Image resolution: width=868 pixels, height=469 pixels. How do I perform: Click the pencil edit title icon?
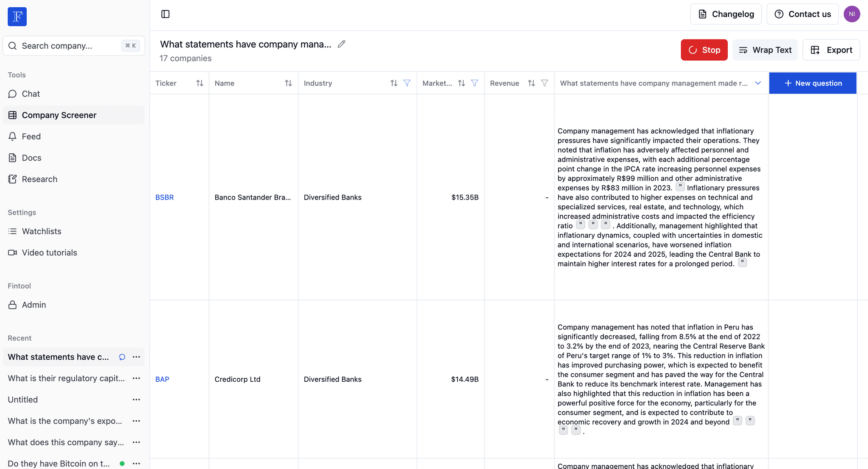(x=342, y=44)
